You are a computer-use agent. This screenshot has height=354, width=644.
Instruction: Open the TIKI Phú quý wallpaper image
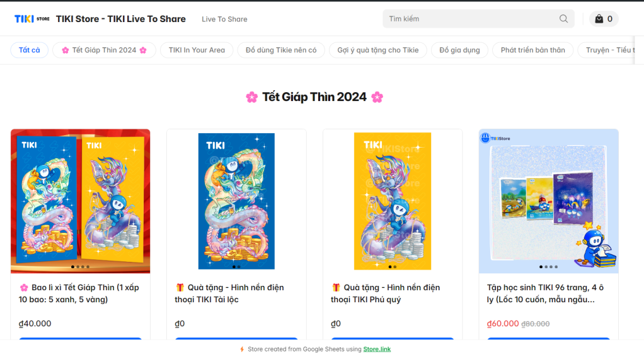393,201
